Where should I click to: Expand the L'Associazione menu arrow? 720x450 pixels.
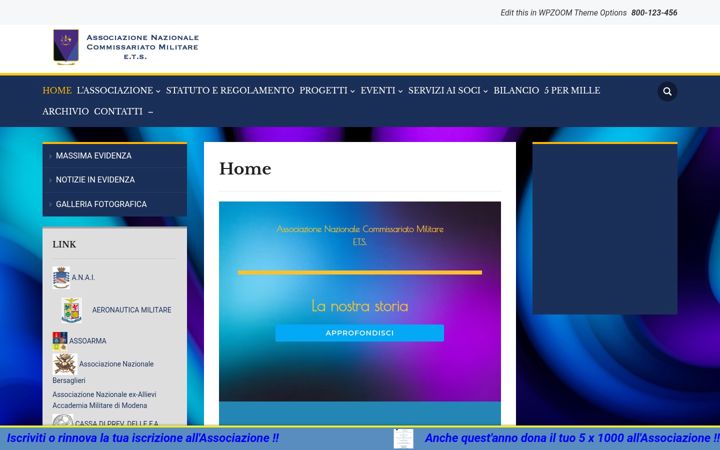coord(158,91)
